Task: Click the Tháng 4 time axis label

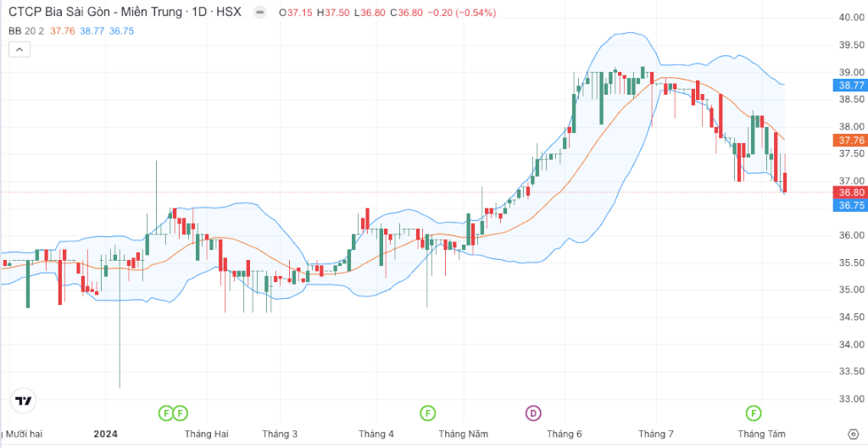Action: click(x=376, y=434)
